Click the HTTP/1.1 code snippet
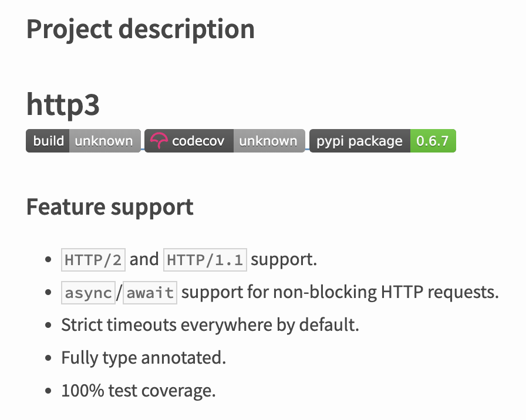 (205, 260)
